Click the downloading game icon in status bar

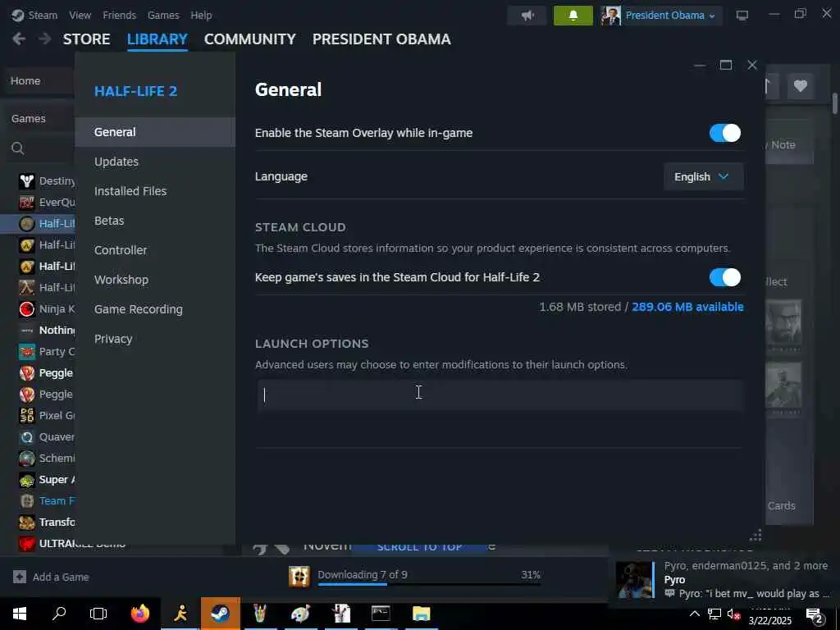(299, 577)
